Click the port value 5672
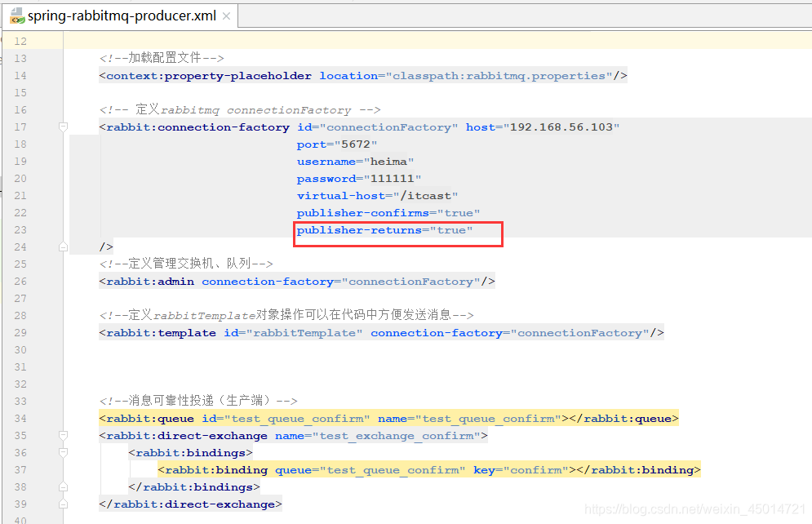The height and width of the screenshot is (524, 812). point(356,144)
